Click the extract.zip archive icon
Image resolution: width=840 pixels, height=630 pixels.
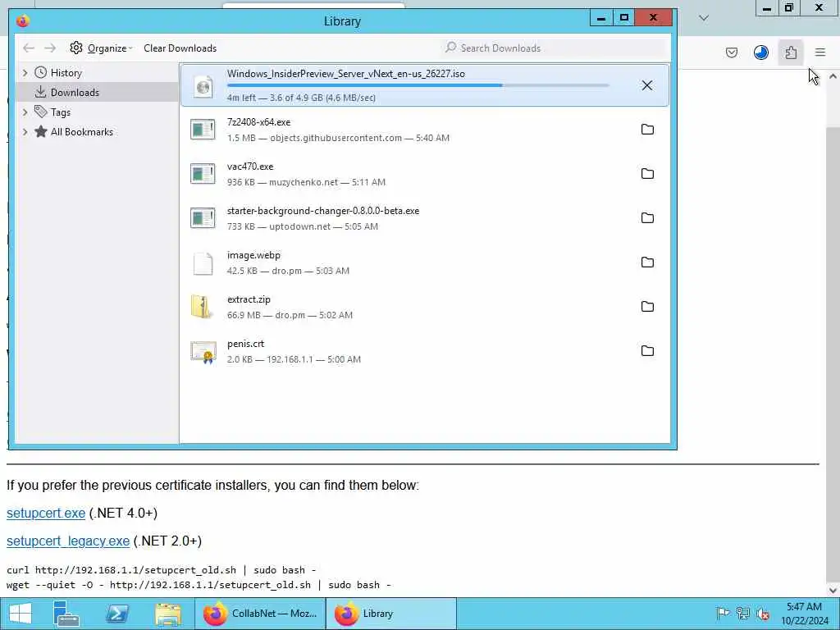coord(202,307)
